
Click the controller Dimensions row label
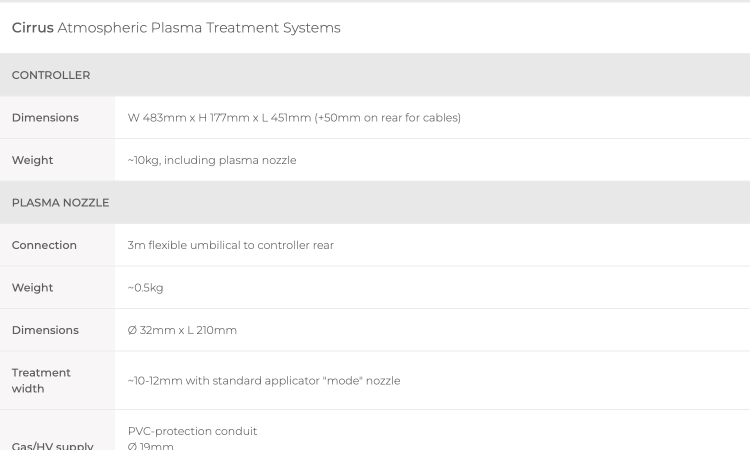point(45,118)
